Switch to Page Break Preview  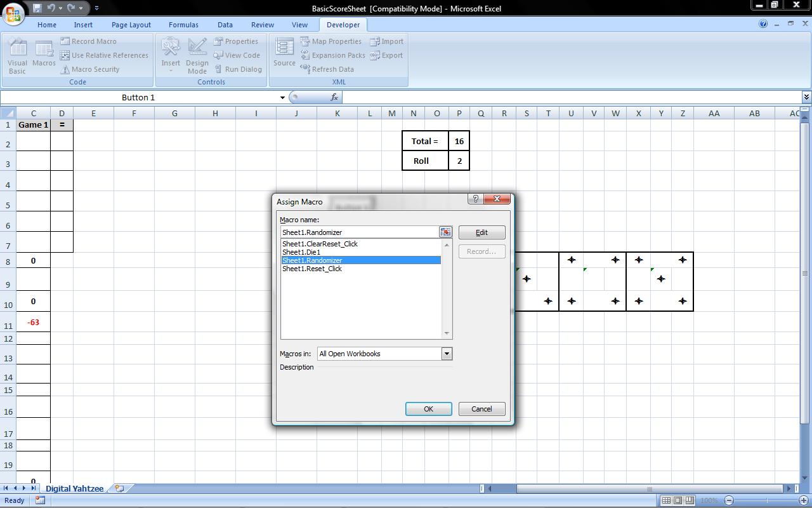(689, 500)
